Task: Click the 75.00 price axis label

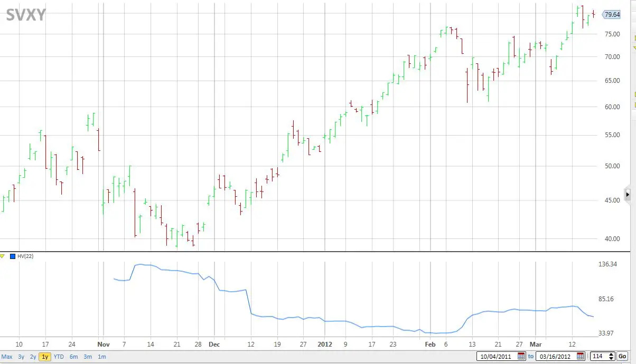Action: 613,34
